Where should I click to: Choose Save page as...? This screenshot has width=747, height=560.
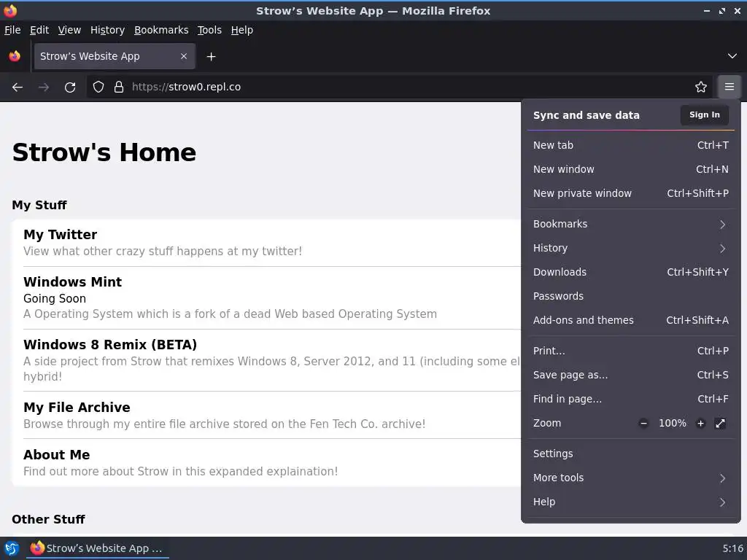coord(631,375)
